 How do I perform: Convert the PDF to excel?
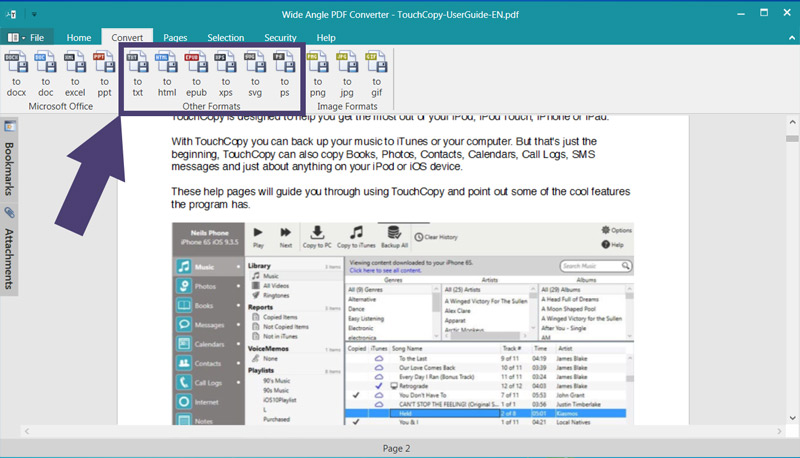[75, 74]
